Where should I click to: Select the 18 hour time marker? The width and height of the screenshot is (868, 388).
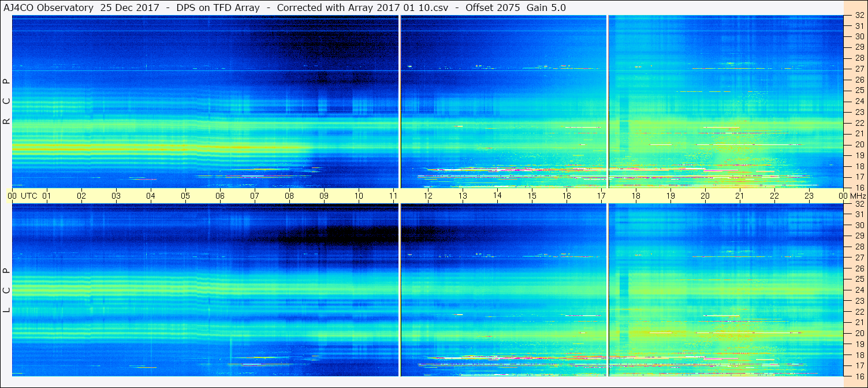click(x=636, y=196)
